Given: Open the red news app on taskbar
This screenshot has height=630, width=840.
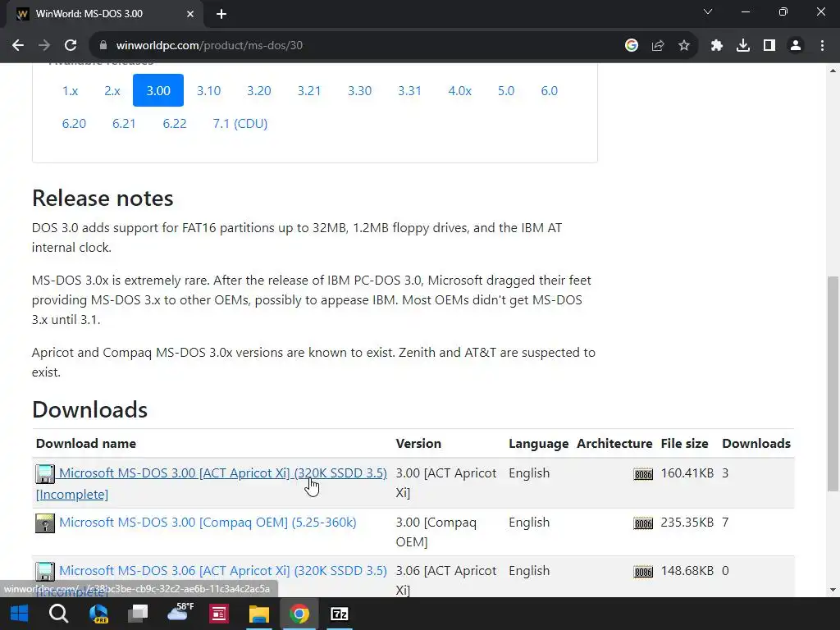Looking at the screenshot, I should [219, 614].
